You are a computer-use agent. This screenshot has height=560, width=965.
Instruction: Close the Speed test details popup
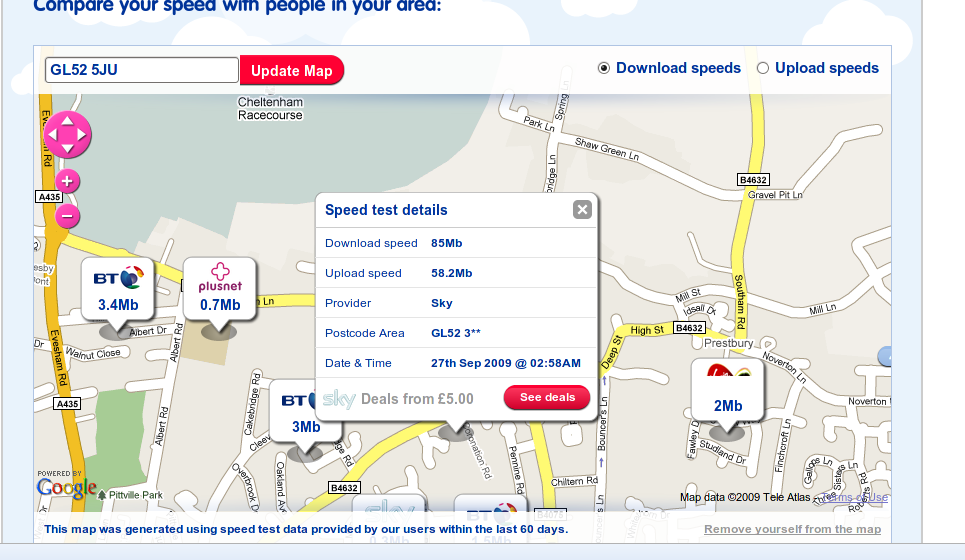click(x=582, y=210)
